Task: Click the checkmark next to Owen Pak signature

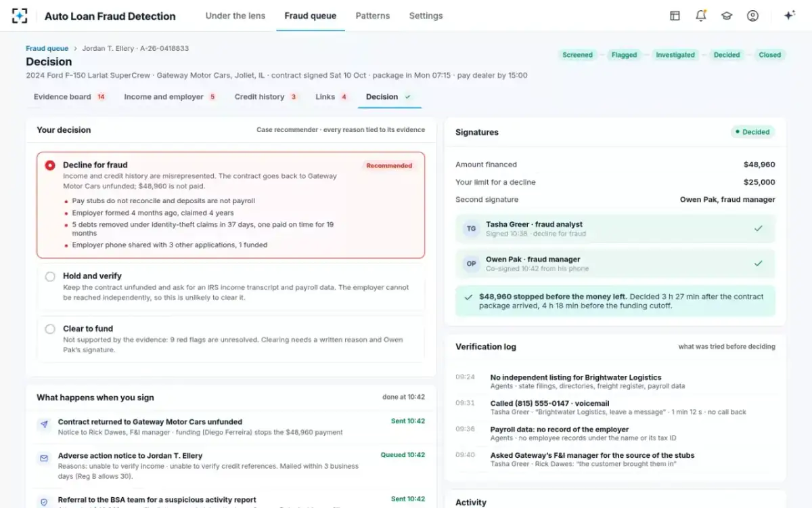Action: 759,263
